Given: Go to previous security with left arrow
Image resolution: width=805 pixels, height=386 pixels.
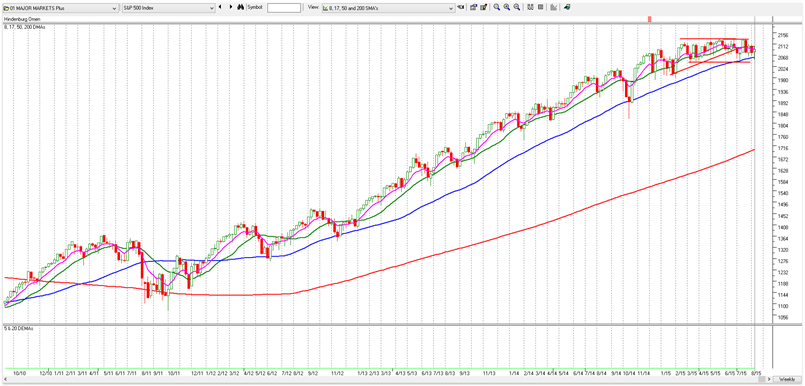Looking at the screenshot, I should coord(220,7).
